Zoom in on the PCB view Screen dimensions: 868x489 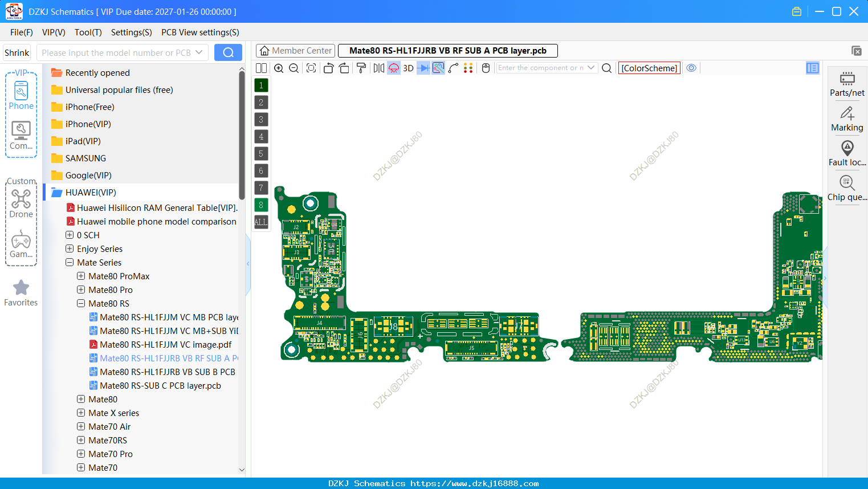point(279,68)
